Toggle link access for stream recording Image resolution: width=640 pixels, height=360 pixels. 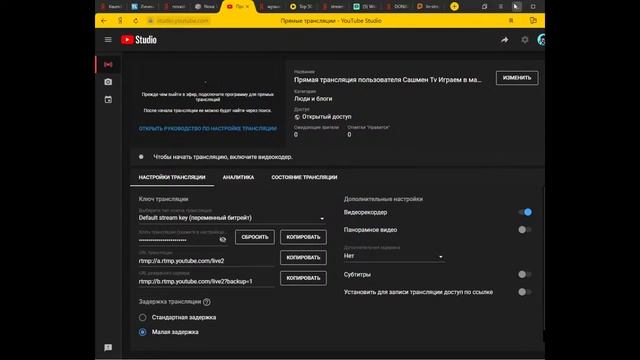[525, 292]
